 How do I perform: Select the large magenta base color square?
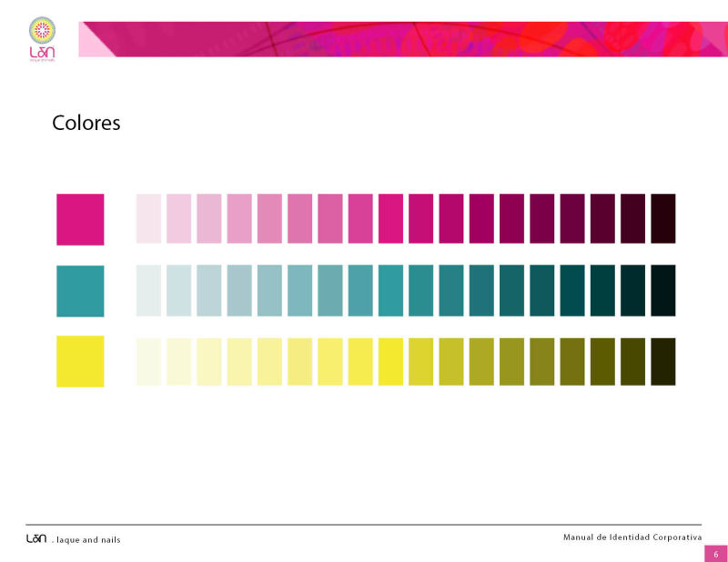(80, 219)
